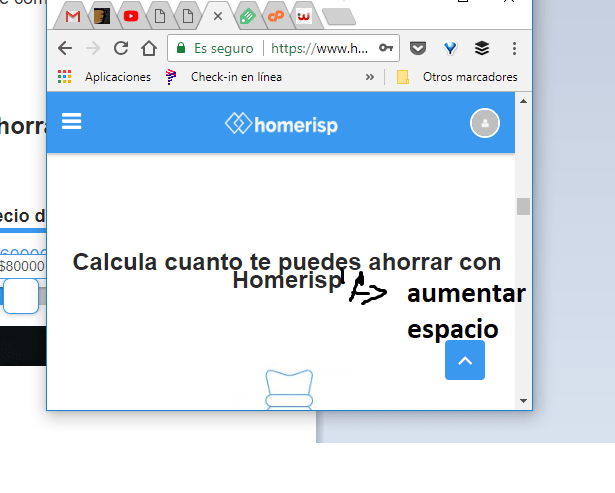Switch to the YouTube tab
This screenshot has width=615, height=493.
click(131, 16)
